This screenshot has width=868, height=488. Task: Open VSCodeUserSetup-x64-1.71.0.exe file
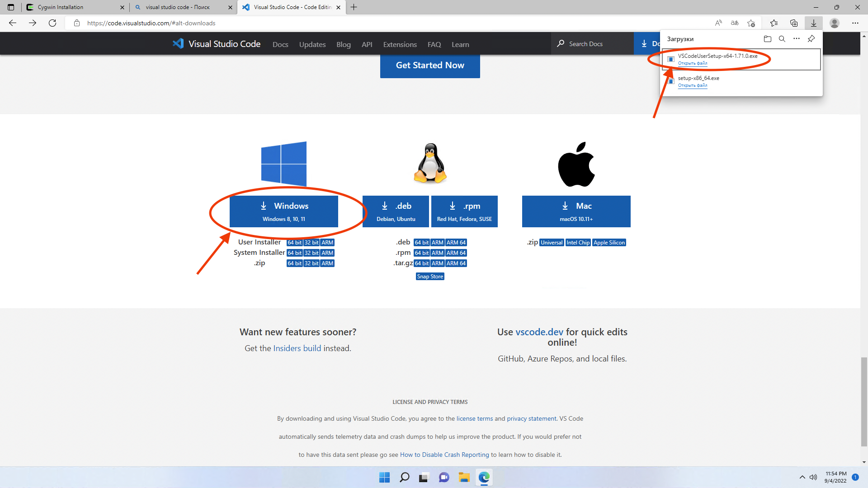[693, 63]
